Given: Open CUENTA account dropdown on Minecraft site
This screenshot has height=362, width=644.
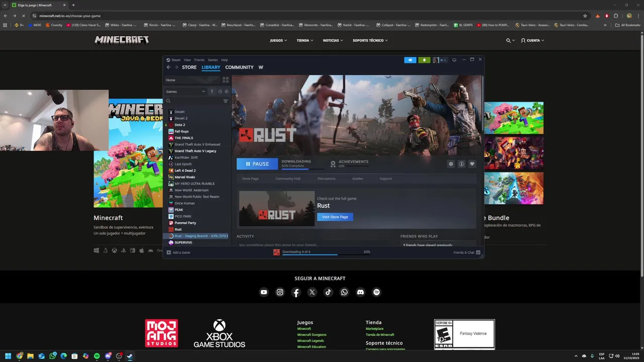Looking at the screenshot, I should [533, 40].
